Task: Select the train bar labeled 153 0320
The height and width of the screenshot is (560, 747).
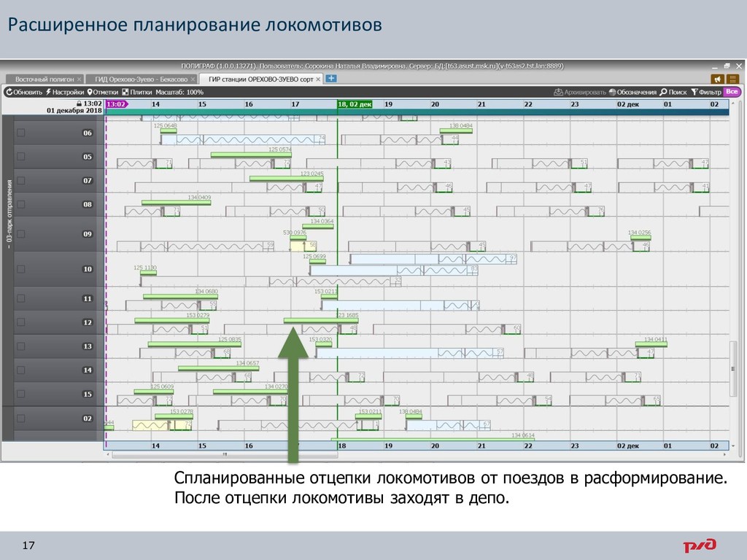Action: tap(323, 344)
